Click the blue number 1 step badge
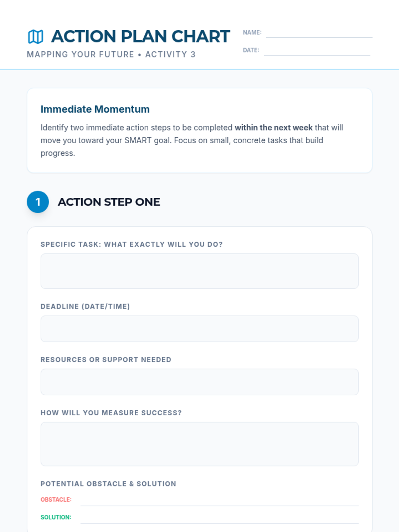This screenshot has height=532, width=399. tap(38, 202)
